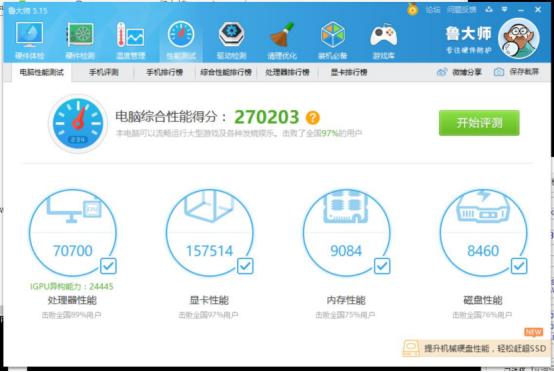Viewport: 554px width, 372px height.
Task: Open the 硬件检测 hardware detection section
Action: click(x=80, y=40)
